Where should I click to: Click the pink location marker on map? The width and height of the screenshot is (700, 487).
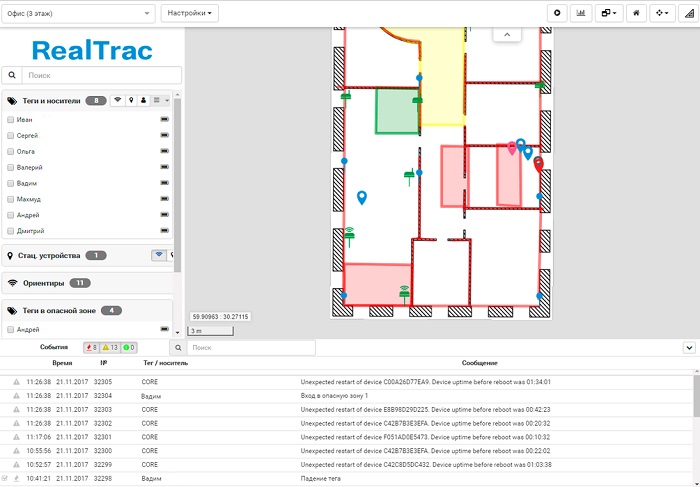512,149
